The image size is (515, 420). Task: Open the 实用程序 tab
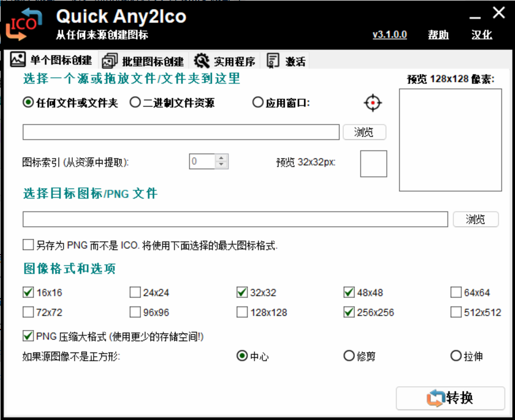[224, 61]
